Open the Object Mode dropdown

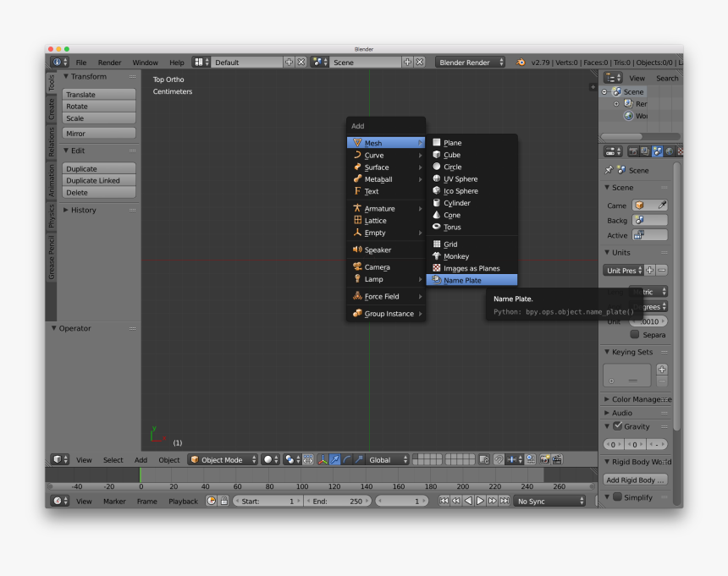pyautogui.click(x=223, y=459)
